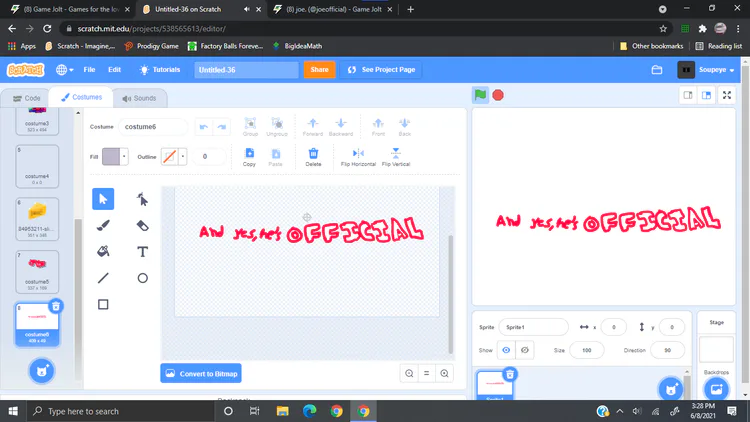Zoom out the paint canvas
Image resolution: width=750 pixels, height=422 pixels.
[x=409, y=374]
